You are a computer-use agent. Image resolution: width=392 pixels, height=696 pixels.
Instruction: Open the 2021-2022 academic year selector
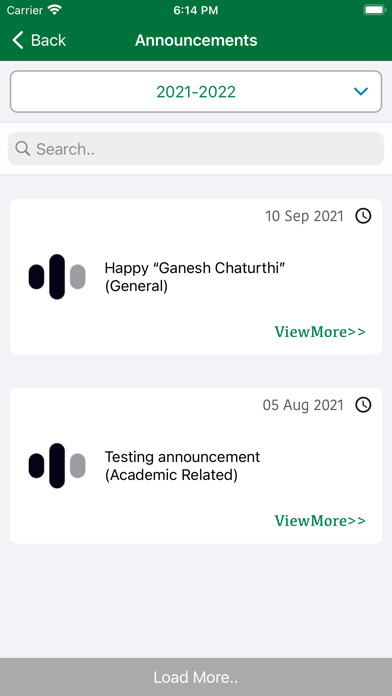coord(196,91)
